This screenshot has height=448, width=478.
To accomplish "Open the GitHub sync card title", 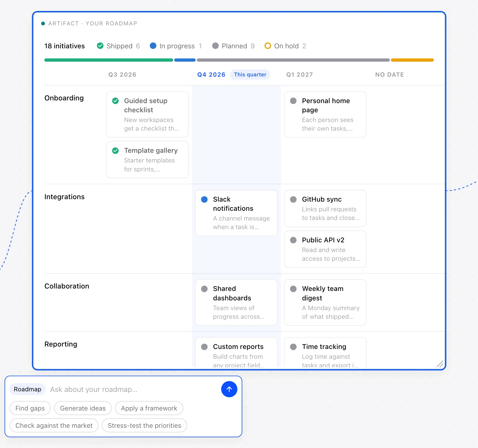I will (x=322, y=199).
